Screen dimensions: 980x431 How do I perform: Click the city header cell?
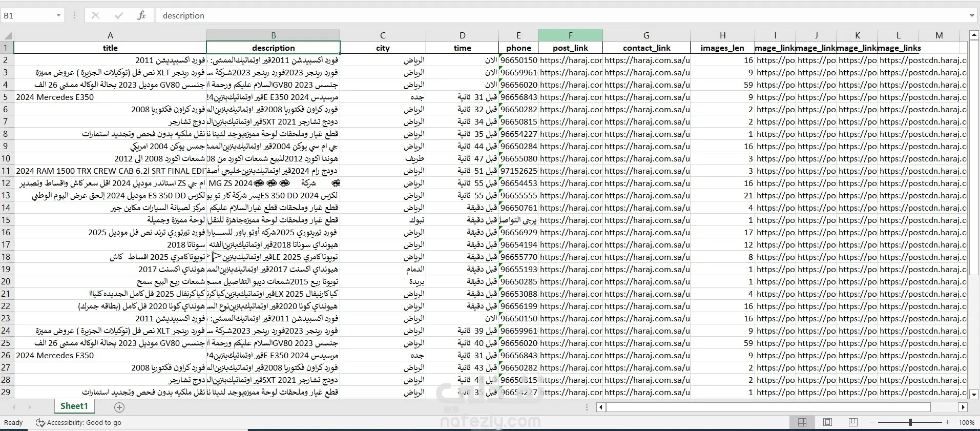point(383,48)
